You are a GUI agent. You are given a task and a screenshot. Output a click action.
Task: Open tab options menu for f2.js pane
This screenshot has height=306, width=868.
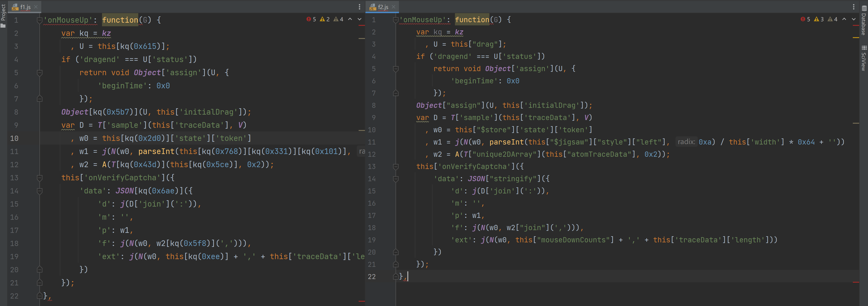click(853, 7)
